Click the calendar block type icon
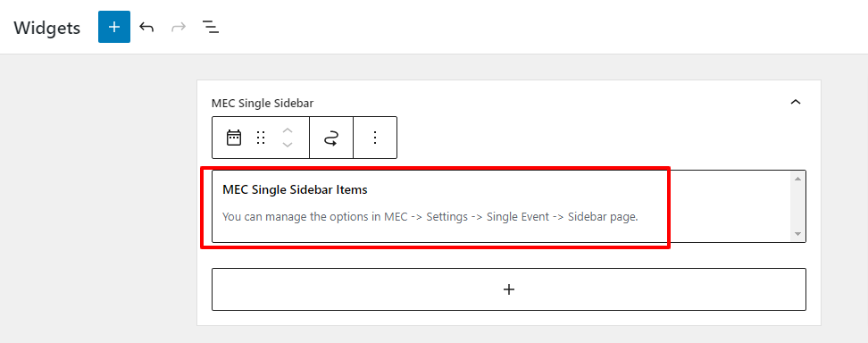This screenshot has height=343, width=868. pyautogui.click(x=234, y=138)
